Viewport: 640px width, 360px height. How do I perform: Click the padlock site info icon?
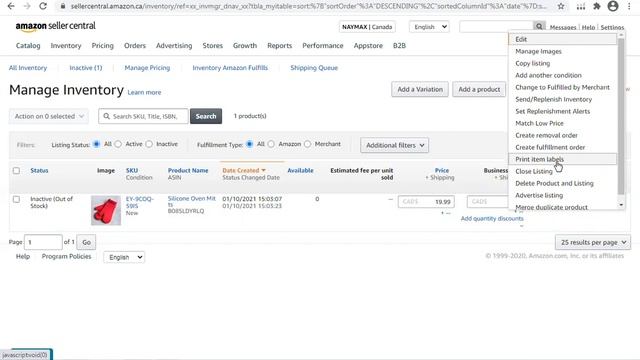pos(62,6)
